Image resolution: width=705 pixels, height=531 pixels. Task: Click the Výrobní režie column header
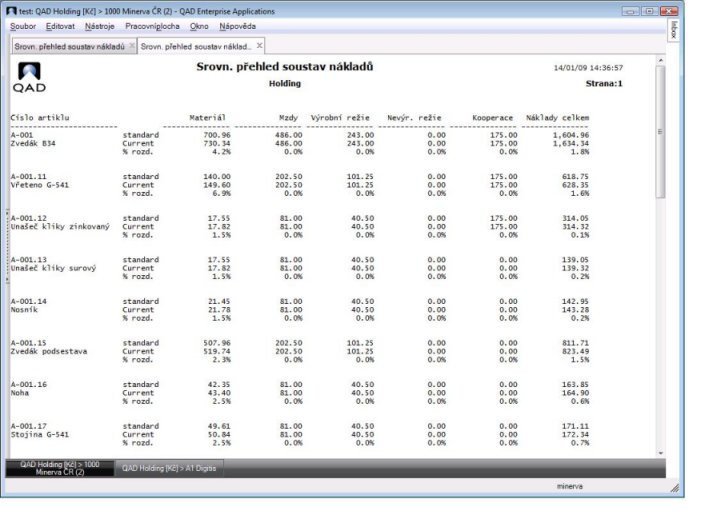coord(340,118)
